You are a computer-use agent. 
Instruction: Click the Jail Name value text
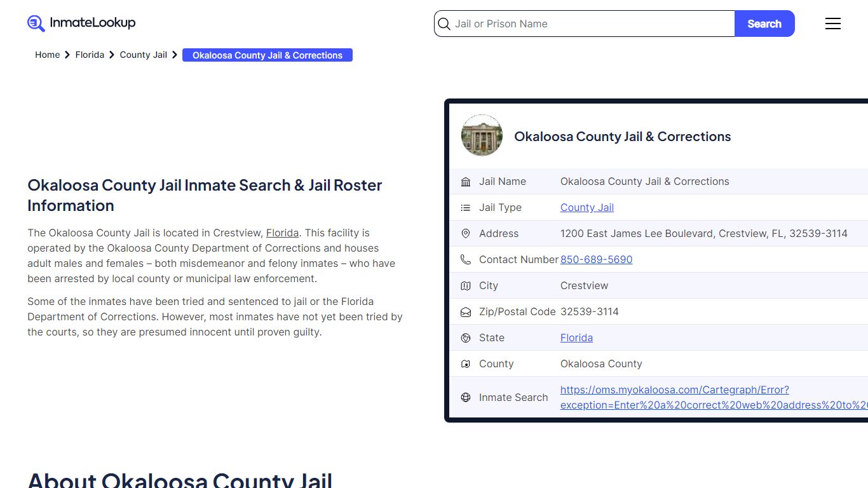coord(645,181)
